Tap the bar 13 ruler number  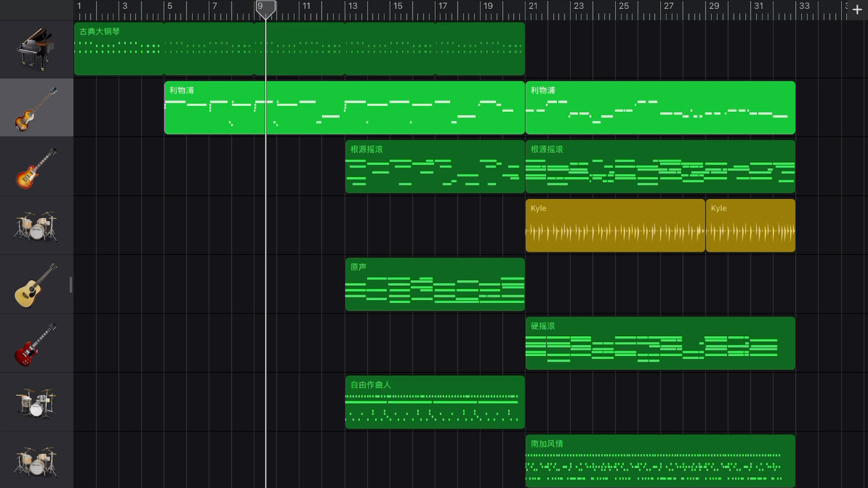pos(353,6)
